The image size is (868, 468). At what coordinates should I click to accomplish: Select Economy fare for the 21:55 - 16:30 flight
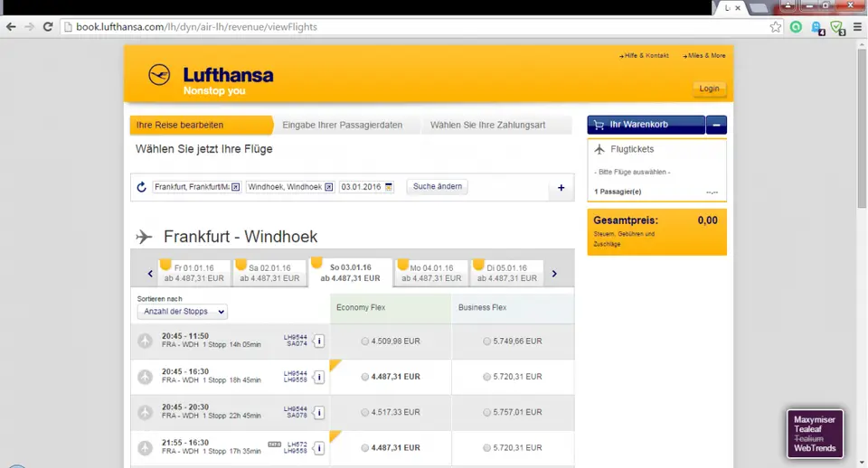[364, 447]
